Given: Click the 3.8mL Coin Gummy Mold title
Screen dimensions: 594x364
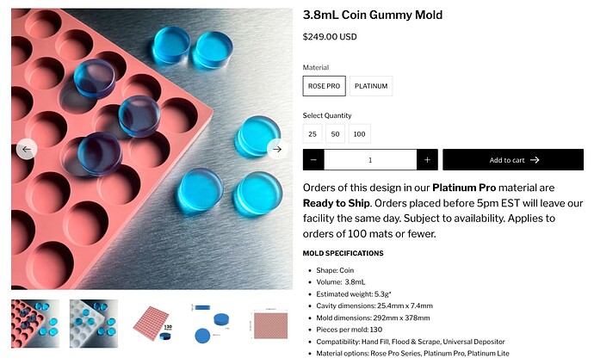Looking at the screenshot, I should coord(373,15).
